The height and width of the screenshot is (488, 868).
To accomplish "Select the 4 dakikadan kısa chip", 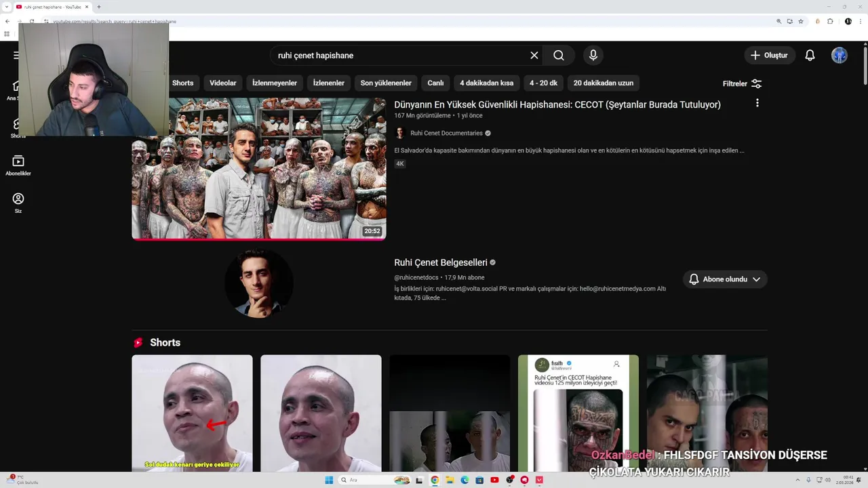I will (x=486, y=83).
